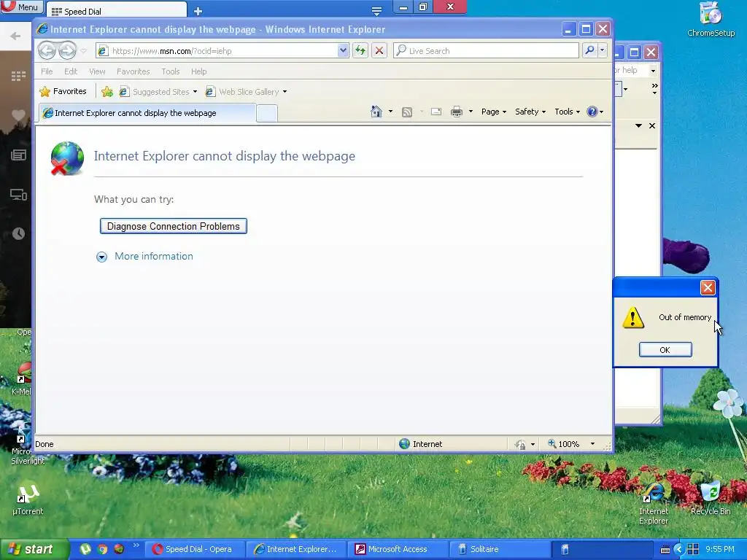Expand More information section
The height and width of the screenshot is (560, 747).
(101, 257)
